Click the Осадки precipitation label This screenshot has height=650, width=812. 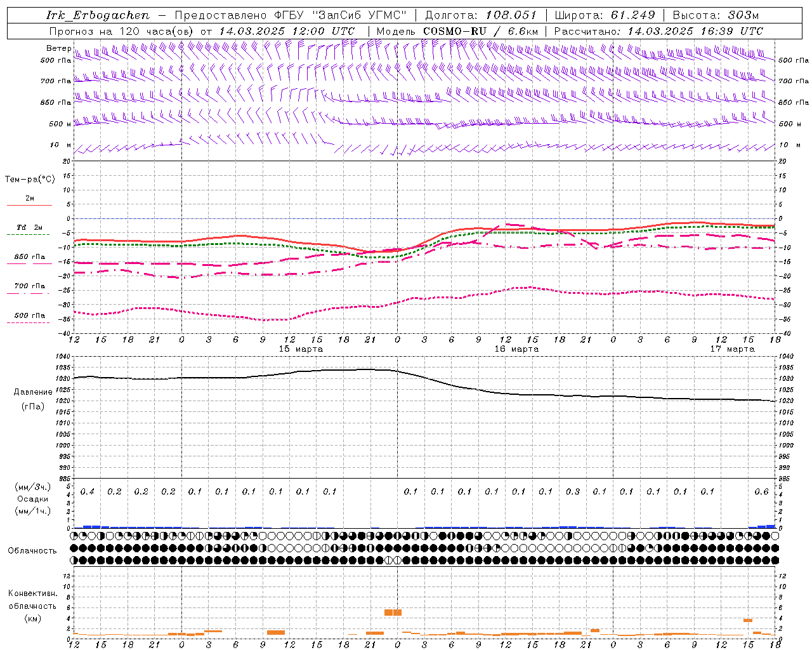(33, 499)
